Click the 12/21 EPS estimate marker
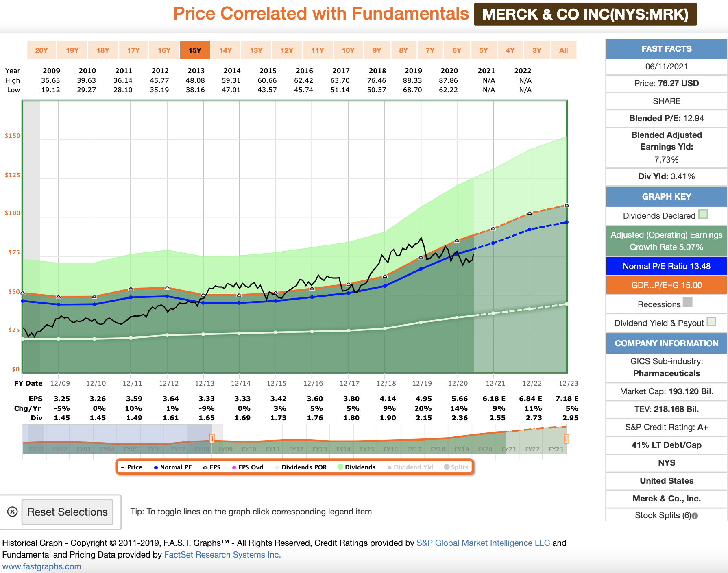 pos(493,229)
